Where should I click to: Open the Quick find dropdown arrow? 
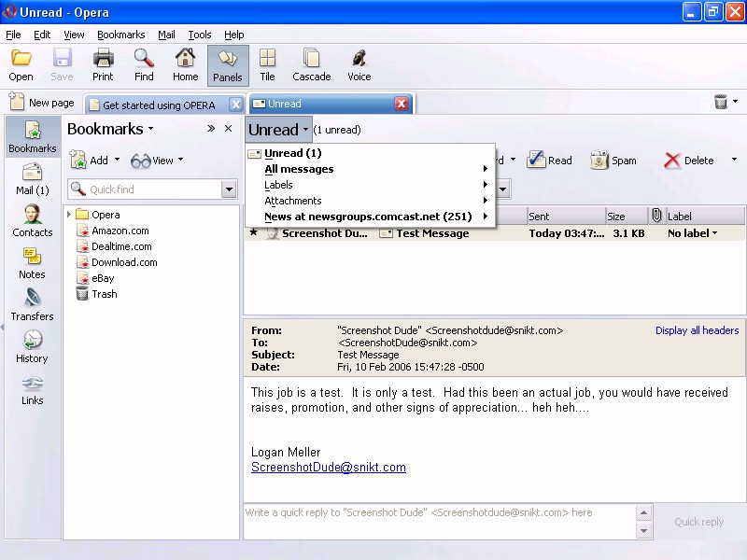point(229,189)
